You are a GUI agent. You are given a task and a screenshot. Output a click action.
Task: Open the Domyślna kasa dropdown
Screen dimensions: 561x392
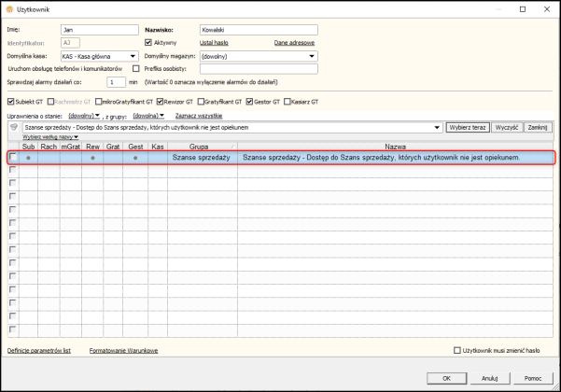coord(133,56)
